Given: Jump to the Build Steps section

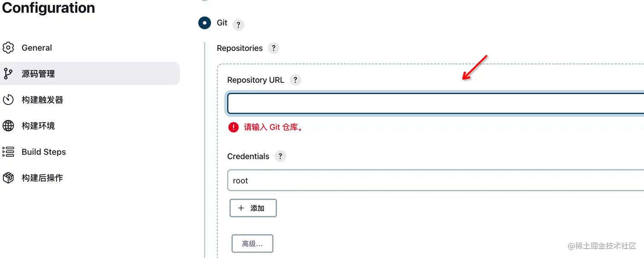Looking at the screenshot, I should coord(43,152).
